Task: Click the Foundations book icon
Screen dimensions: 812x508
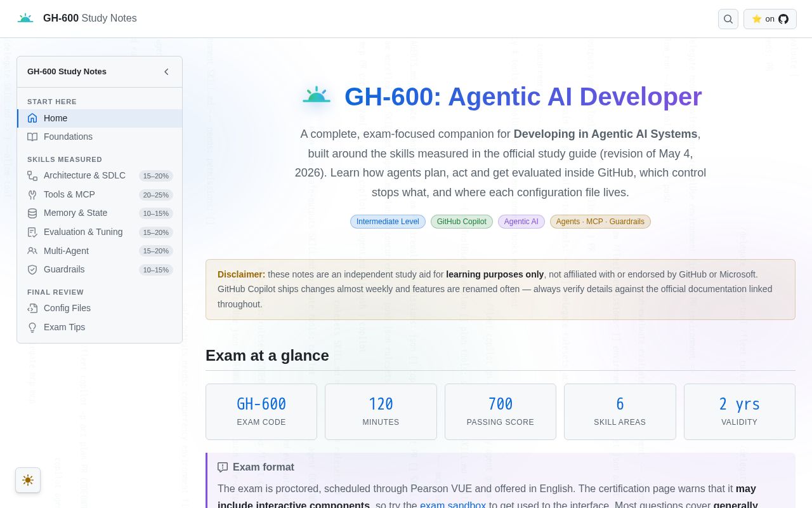Action: [32, 137]
